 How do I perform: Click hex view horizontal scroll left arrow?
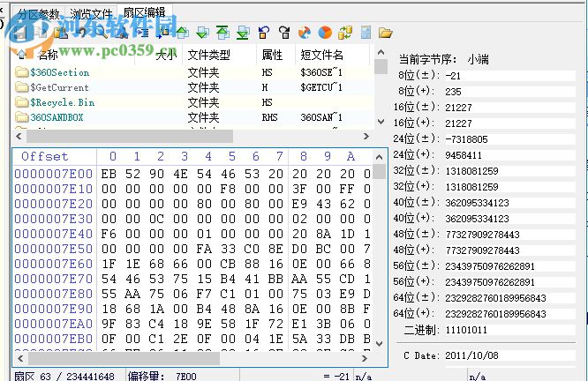click(20, 359)
